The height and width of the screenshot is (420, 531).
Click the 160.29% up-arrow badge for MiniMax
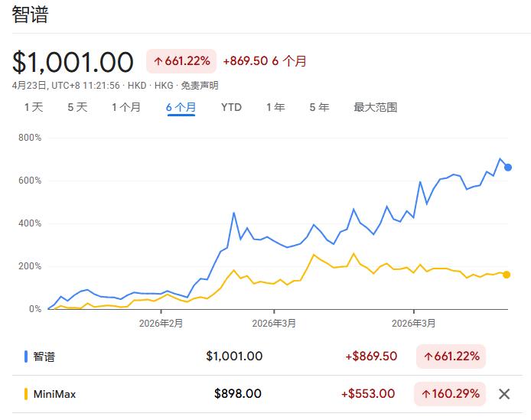click(x=450, y=394)
